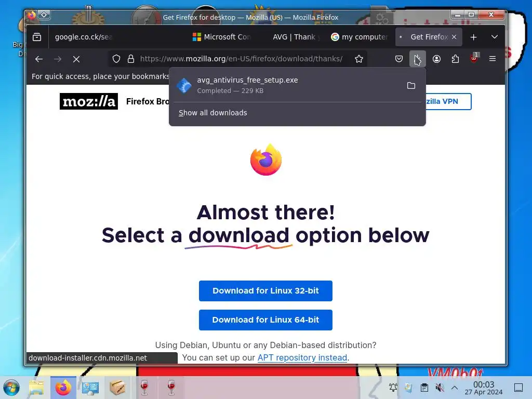The width and height of the screenshot is (532, 399).
Task: Open the uBlock Origin extension icon
Action: [474, 58]
